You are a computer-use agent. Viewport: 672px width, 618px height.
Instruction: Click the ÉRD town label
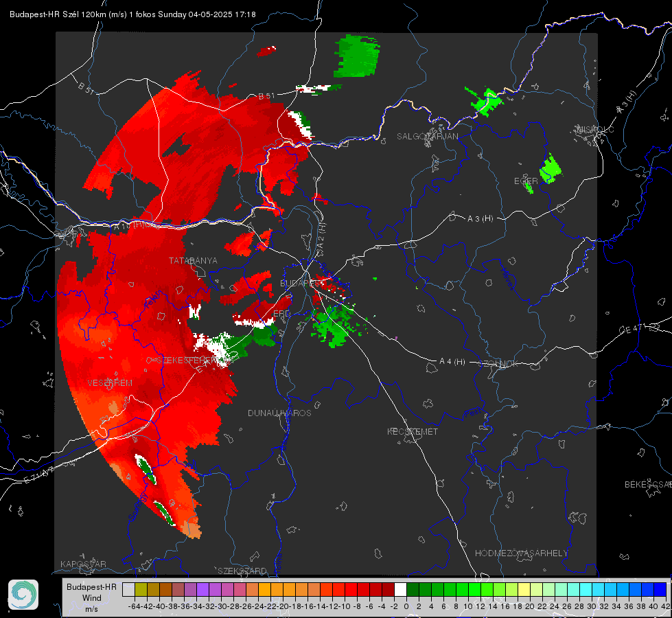tap(281, 314)
